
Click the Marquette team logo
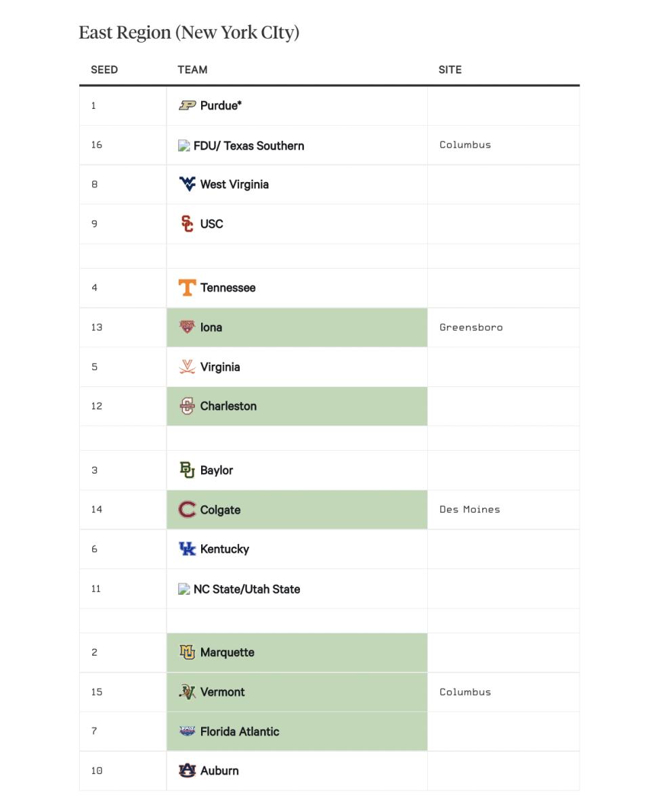click(187, 652)
